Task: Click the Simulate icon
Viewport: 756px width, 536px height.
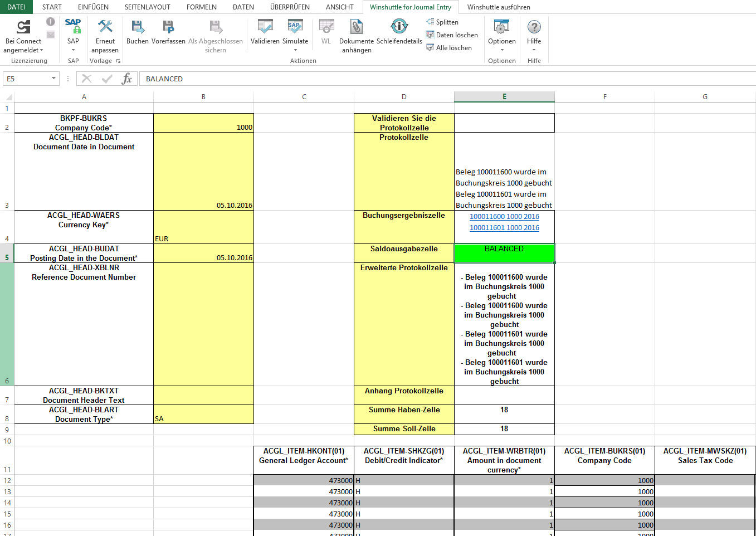Action: [295, 26]
